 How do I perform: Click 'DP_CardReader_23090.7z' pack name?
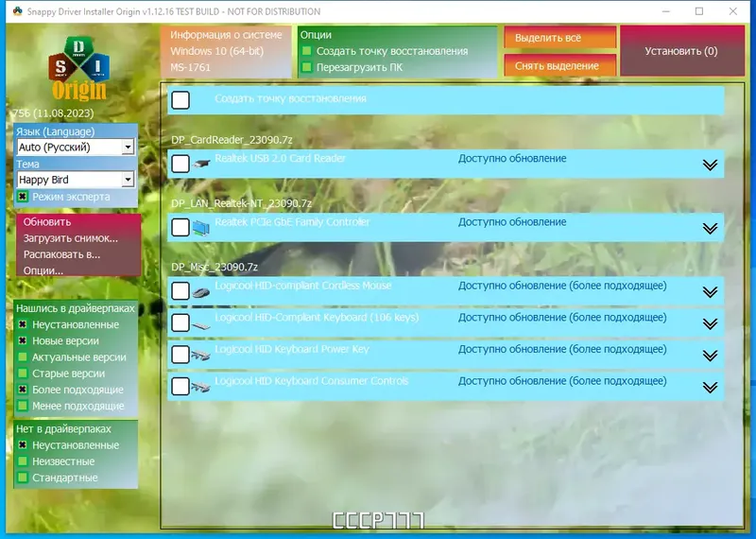(x=232, y=140)
